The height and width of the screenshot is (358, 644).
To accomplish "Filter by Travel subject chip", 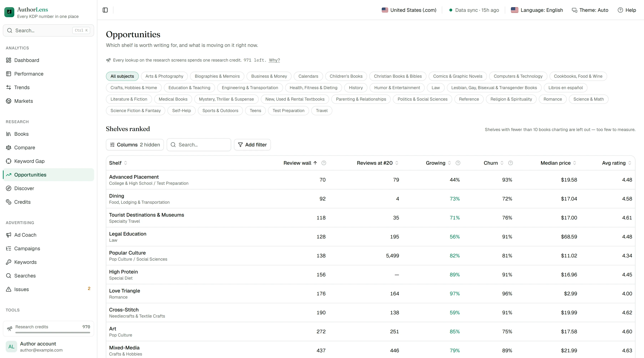I will 321,111.
